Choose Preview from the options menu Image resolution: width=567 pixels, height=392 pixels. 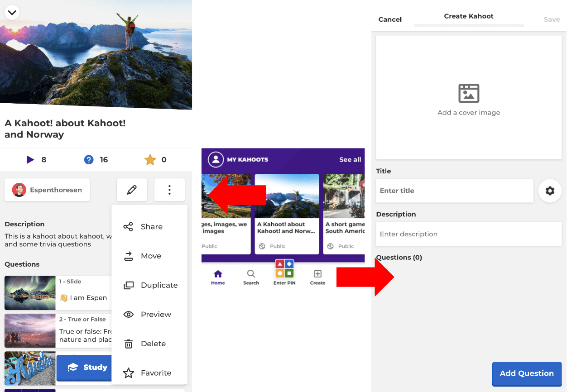pos(149,314)
